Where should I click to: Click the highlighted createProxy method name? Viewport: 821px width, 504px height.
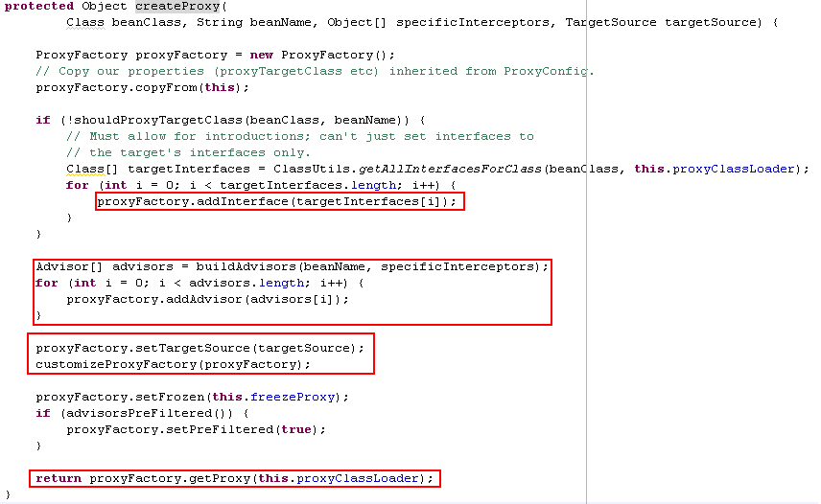(177, 7)
